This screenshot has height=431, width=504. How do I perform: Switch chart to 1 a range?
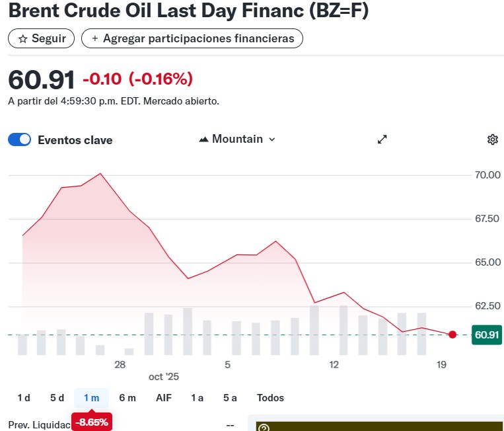[197, 398]
